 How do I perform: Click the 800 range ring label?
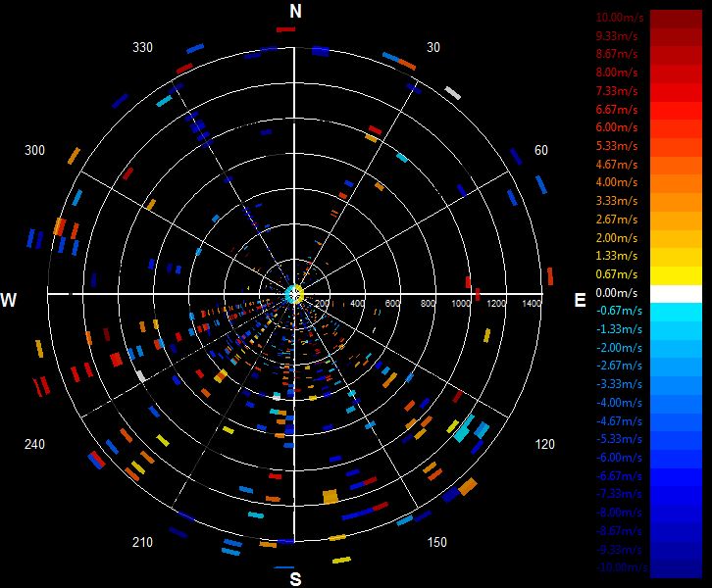point(428,303)
